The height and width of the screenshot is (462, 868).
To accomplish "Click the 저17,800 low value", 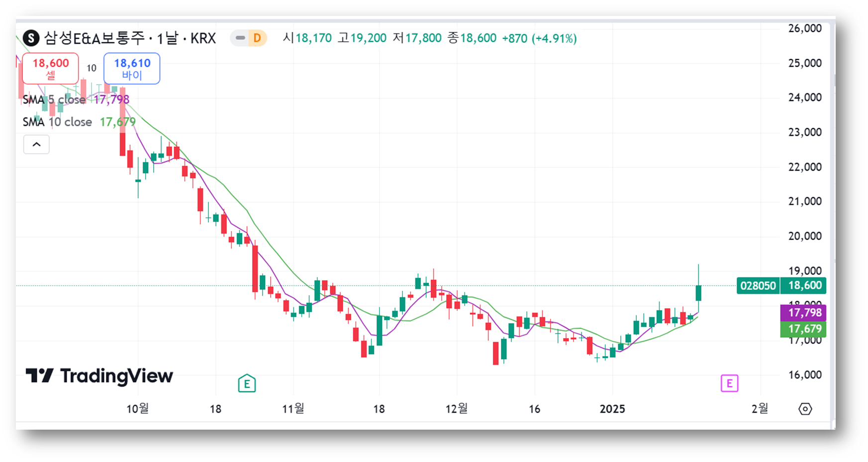I will coord(417,38).
